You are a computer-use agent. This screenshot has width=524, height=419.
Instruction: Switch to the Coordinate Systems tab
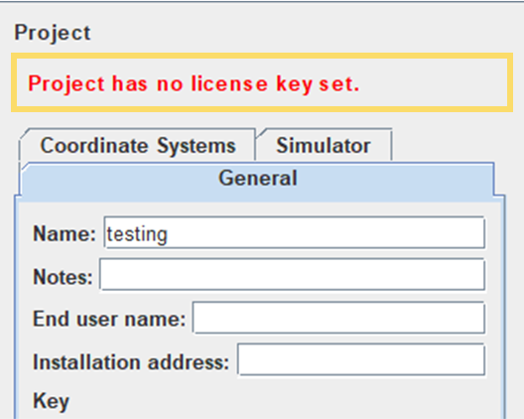tap(138, 145)
